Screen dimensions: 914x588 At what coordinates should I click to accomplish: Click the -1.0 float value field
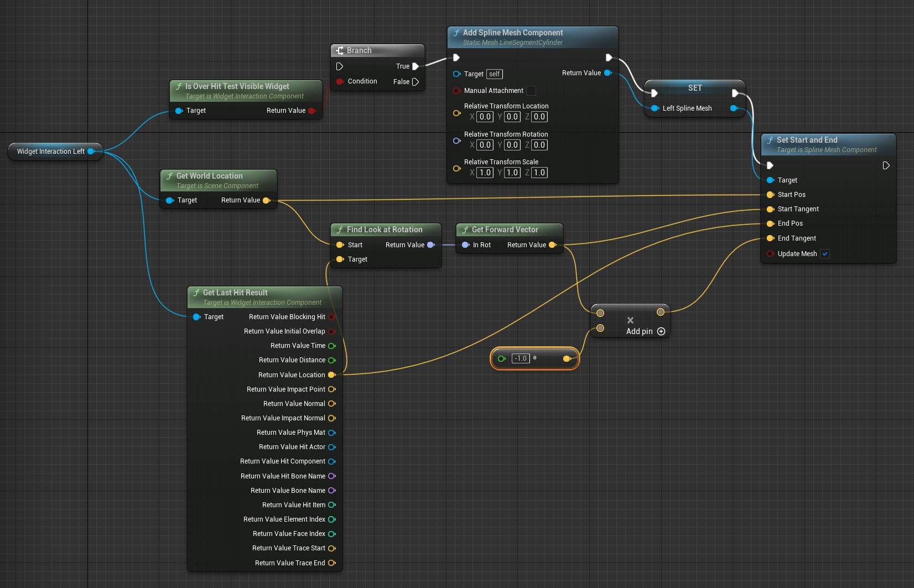point(521,358)
